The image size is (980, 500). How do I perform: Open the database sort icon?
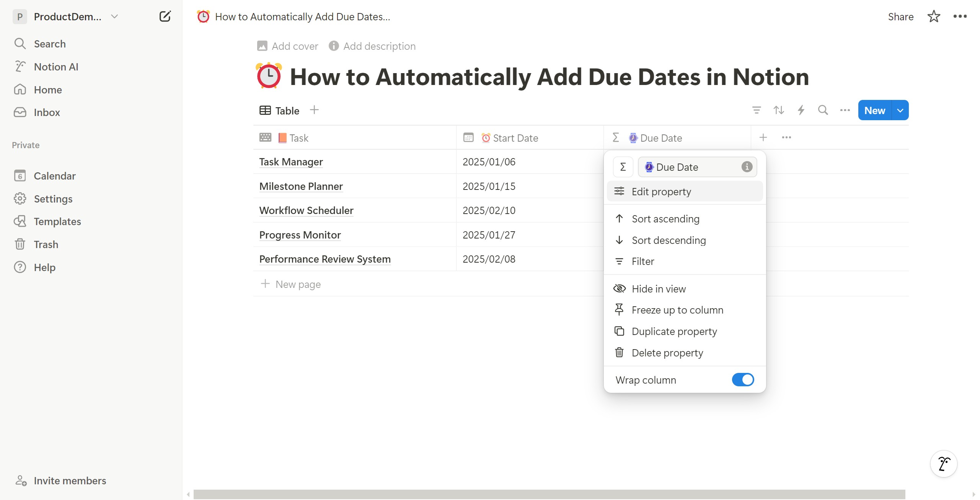pyautogui.click(x=779, y=110)
